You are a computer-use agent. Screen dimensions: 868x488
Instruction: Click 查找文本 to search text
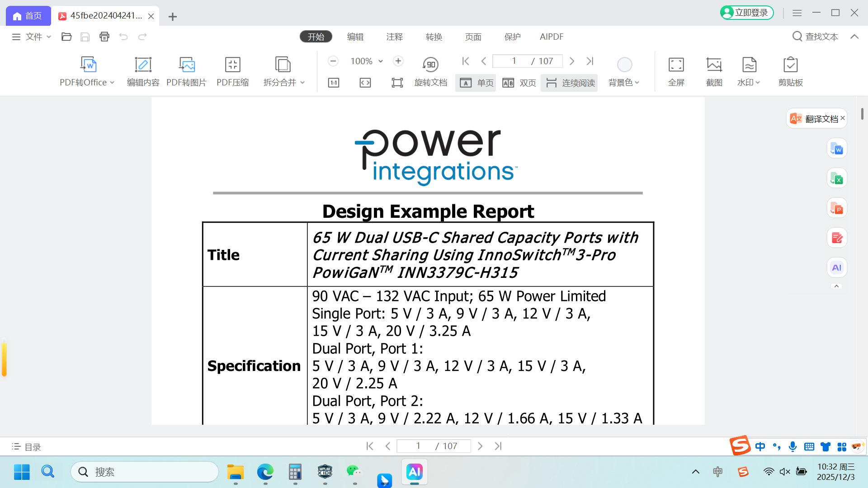pyautogui.click(x=816, y=37)
